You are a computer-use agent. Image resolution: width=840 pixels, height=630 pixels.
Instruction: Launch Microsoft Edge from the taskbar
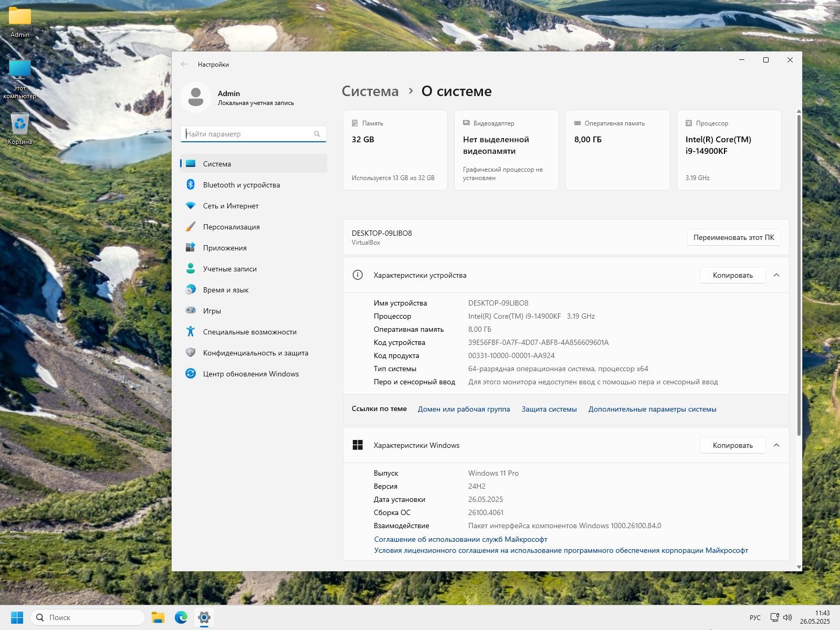coord(181,617)
